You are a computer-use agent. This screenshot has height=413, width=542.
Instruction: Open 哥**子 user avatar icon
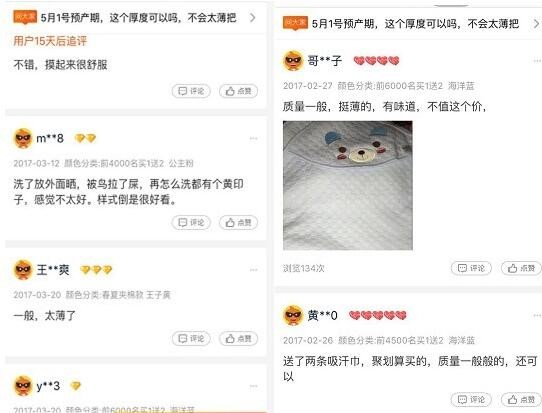293,61
